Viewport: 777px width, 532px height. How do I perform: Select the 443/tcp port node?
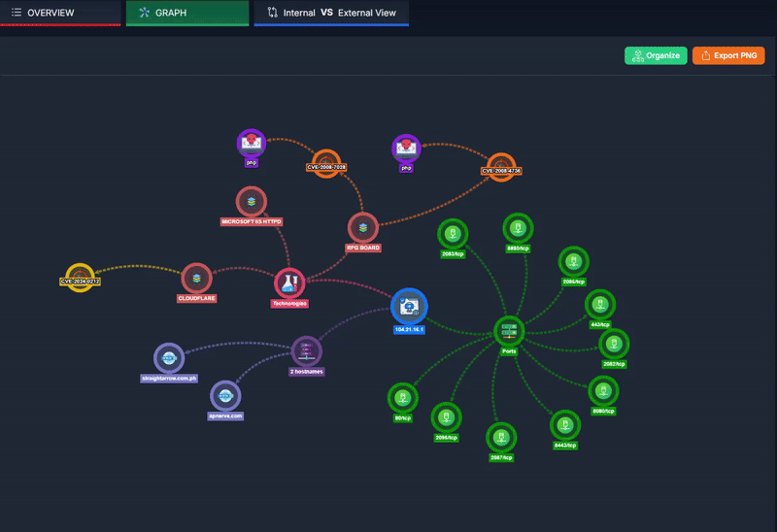pyautogui.click(x=600, y=304)
